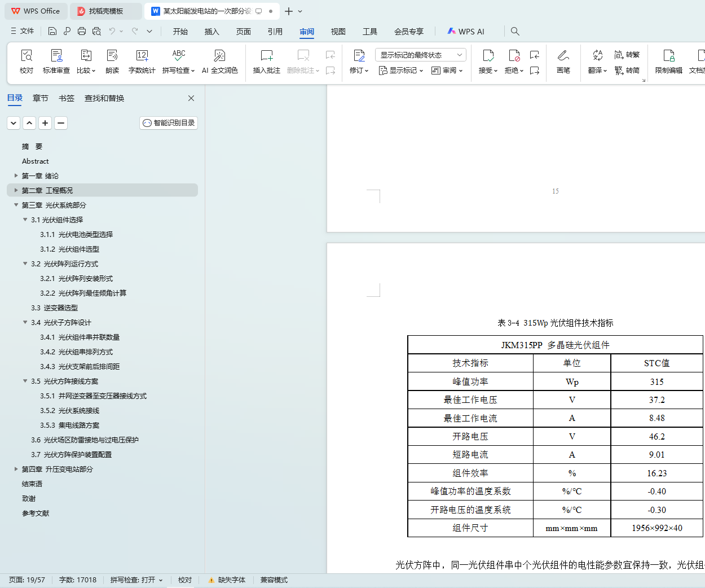Switch to 章节 tab in navigation pane
Screen dimensions: 705x588
41,98
